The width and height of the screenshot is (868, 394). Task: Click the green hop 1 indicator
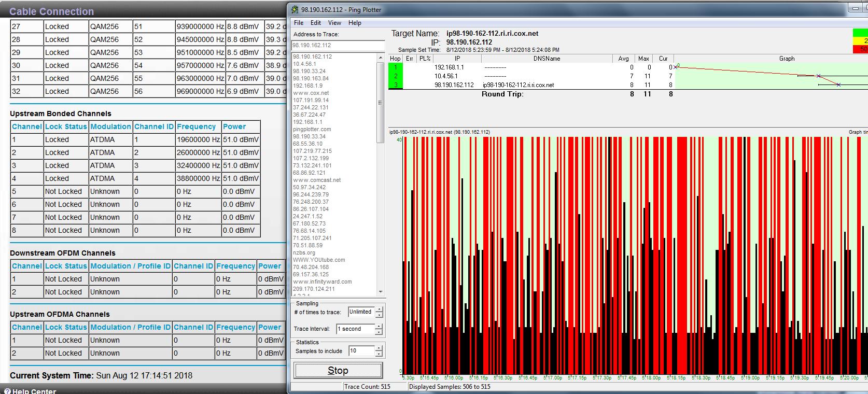395,67
